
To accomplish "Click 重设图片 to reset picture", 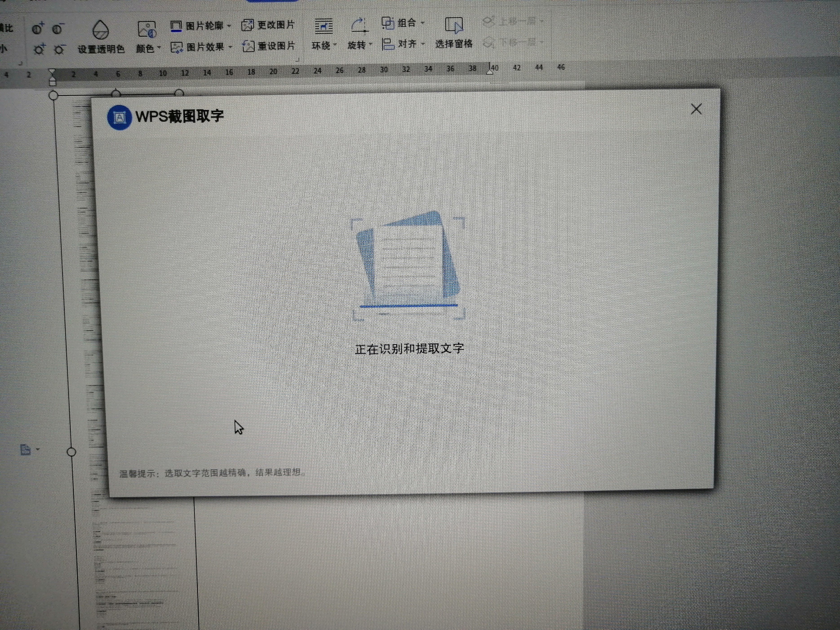I will 268,46.
